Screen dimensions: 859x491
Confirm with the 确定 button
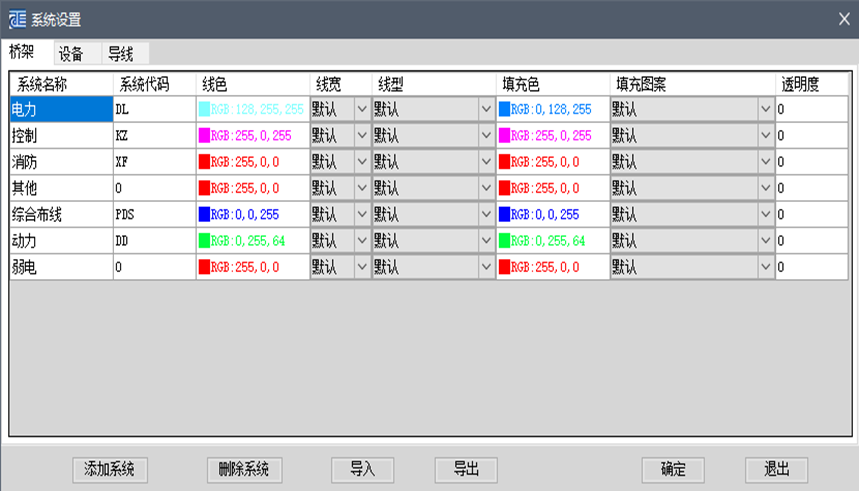673,470
